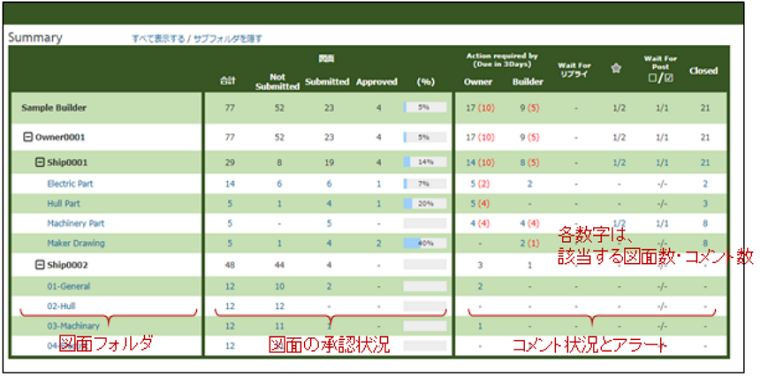760x377 pixels.
Task: Click Maker Drawing Builder action 2 (1)
Action: point(529,243)
